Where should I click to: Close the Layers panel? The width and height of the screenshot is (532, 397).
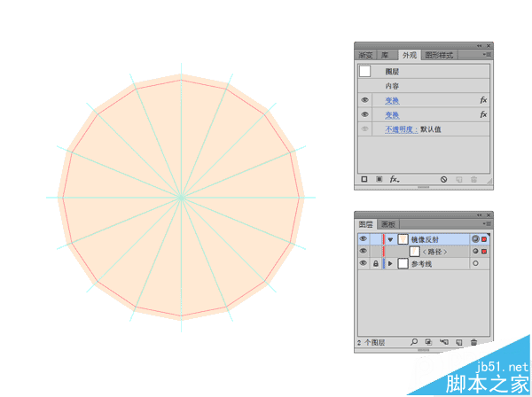point(489,215)
